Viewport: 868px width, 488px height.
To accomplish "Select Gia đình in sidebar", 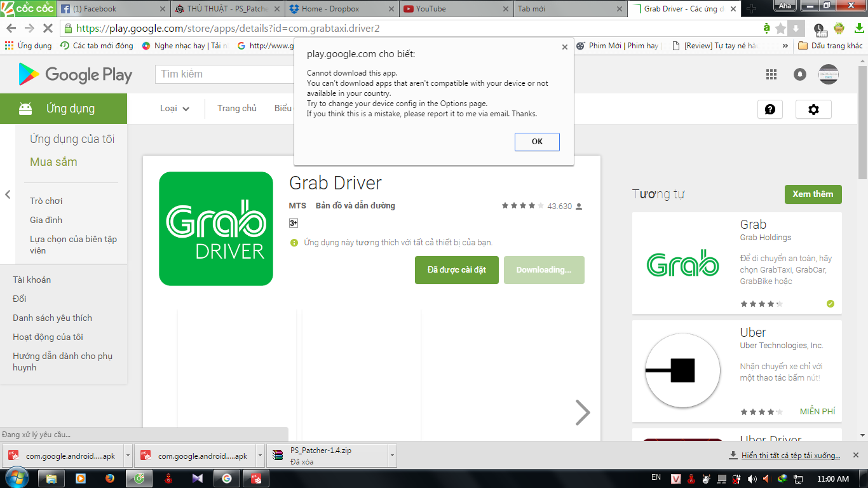I will [46, 220].
